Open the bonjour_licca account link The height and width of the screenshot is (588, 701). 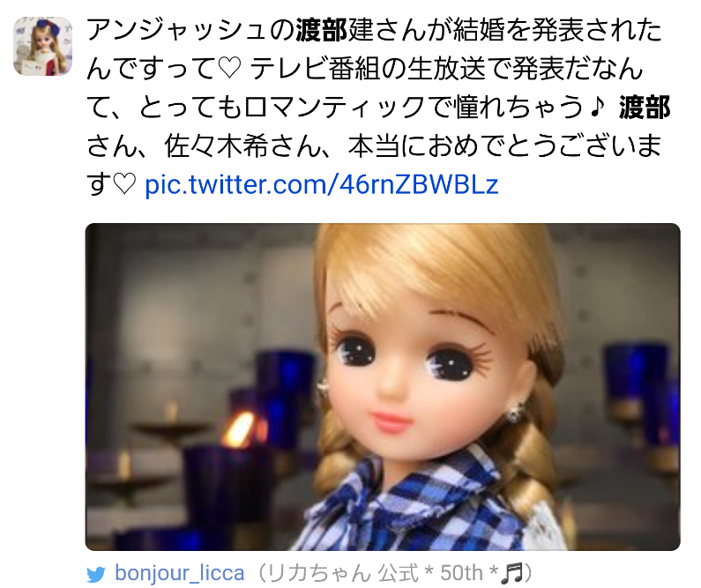tap(180, 573)
